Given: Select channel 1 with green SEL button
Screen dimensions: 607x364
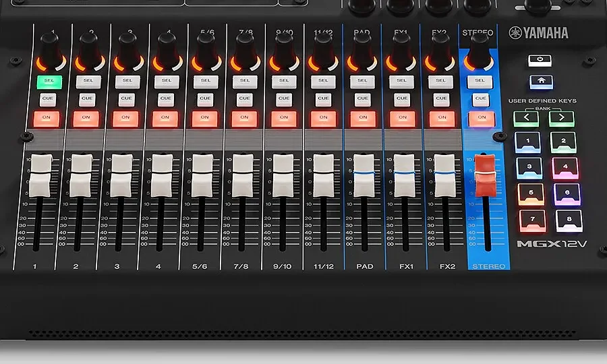Looking at the screenshot, I should 47,82.
